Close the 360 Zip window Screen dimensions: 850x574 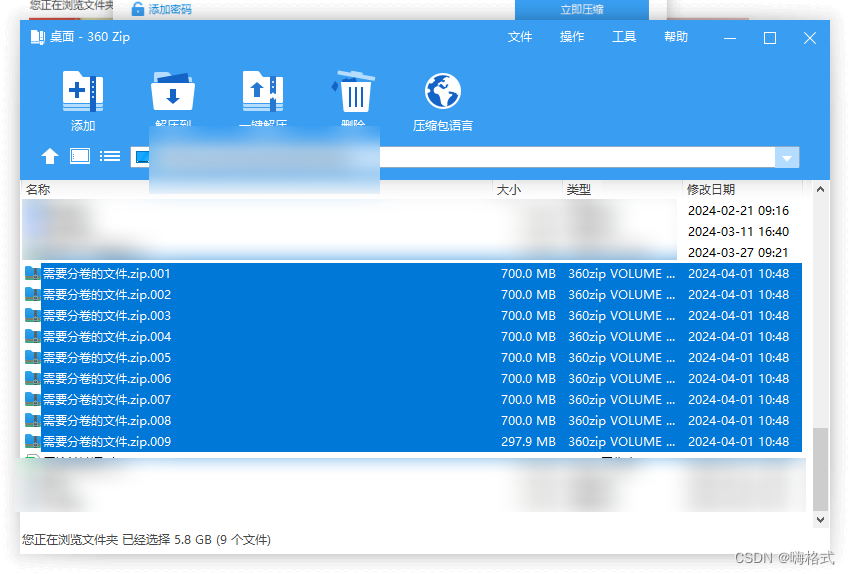coord(810,38)
